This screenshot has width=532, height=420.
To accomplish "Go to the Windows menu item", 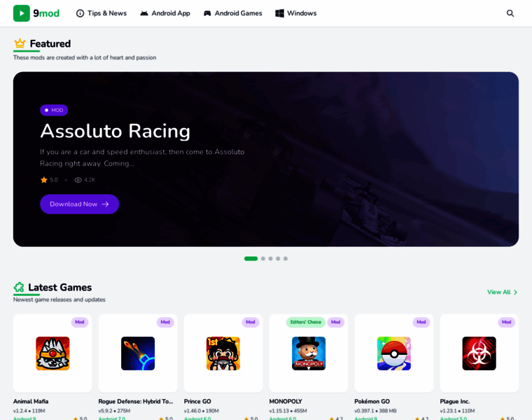I will (296, 13).
